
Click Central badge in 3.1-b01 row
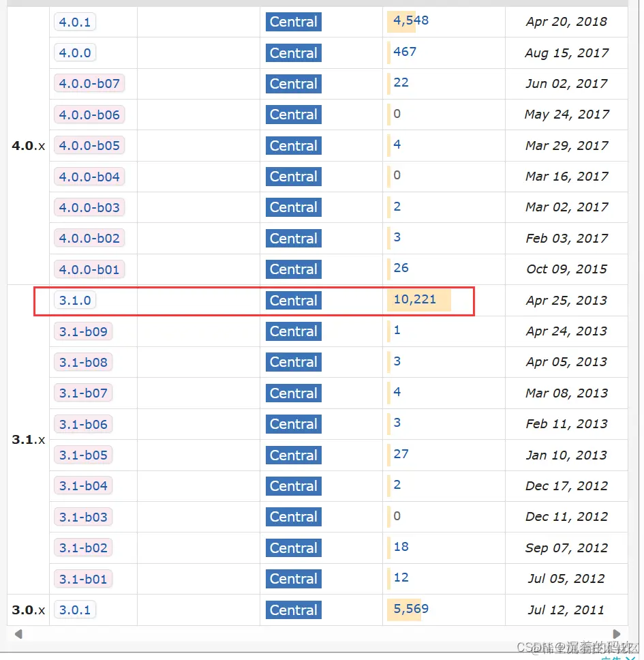[x=294, y=579]
